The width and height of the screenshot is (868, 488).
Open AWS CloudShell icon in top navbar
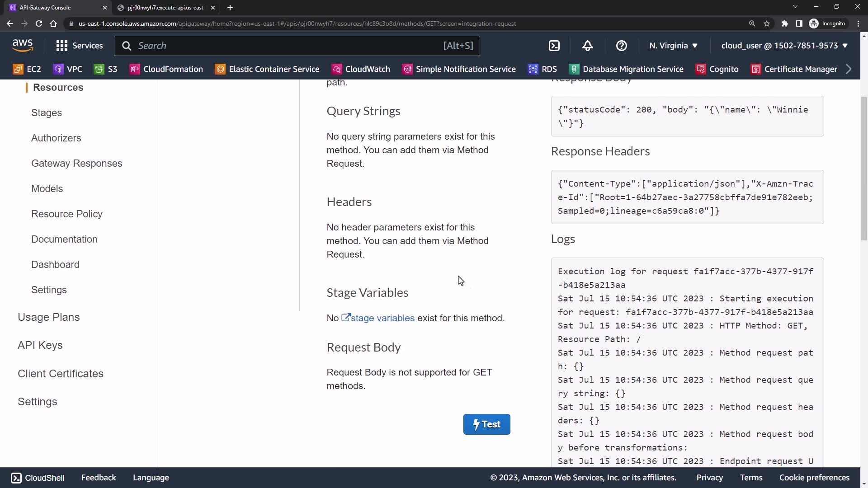554,46
